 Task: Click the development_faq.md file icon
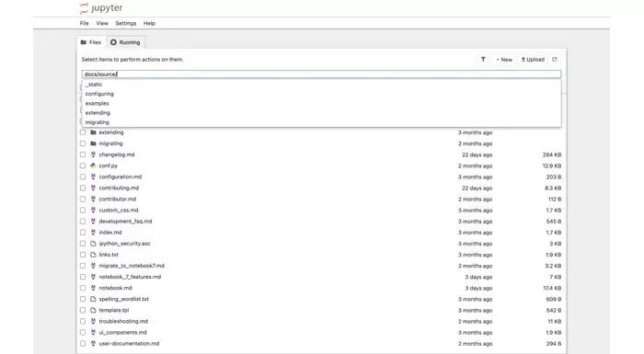[x=93, y=221]
